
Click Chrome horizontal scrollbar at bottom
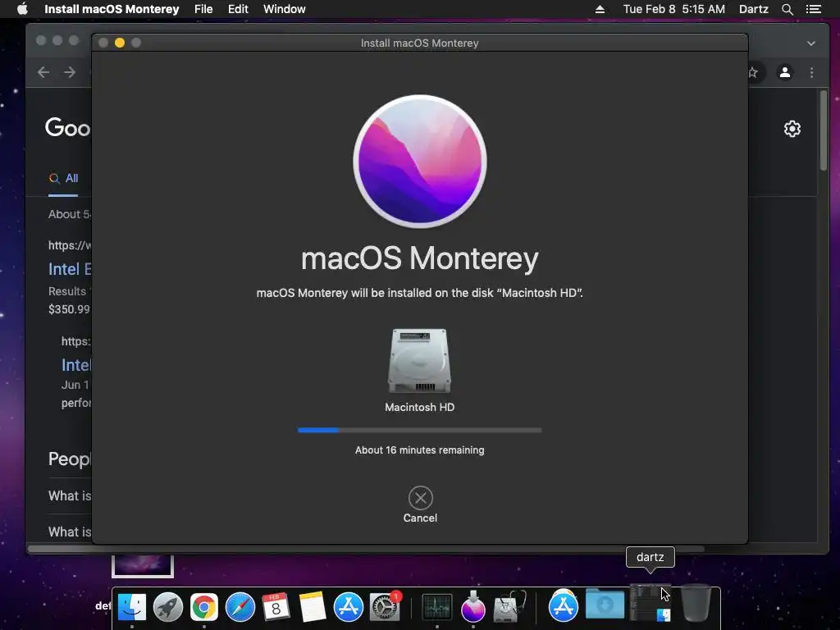point(366,549)
